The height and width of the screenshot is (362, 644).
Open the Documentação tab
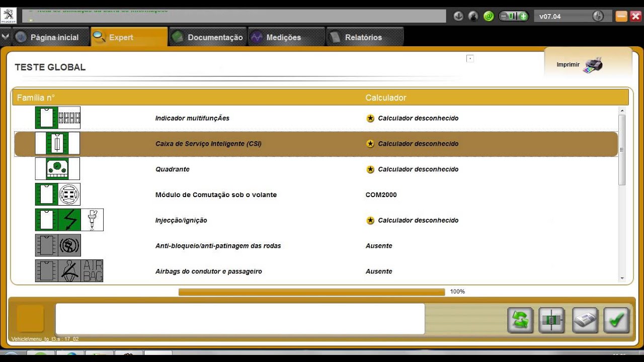click(207, 37)
